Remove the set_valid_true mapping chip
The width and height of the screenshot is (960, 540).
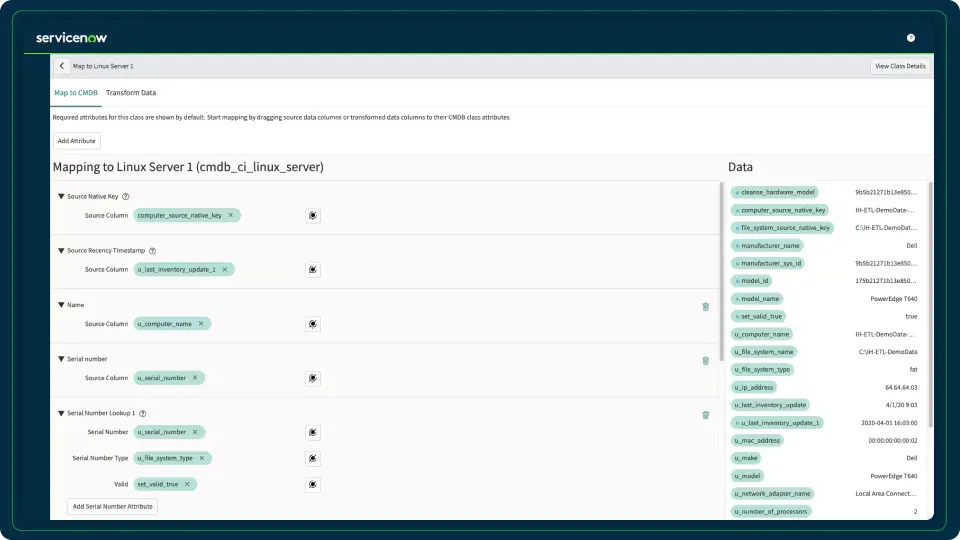pyautogui.click(x=187, y=484)
